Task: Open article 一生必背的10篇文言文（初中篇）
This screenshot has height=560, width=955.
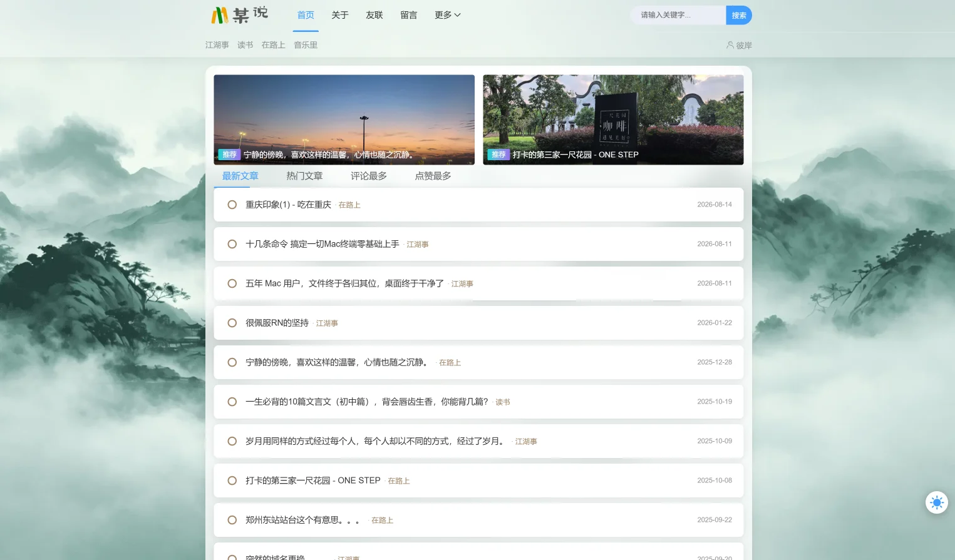Action: 367,402
